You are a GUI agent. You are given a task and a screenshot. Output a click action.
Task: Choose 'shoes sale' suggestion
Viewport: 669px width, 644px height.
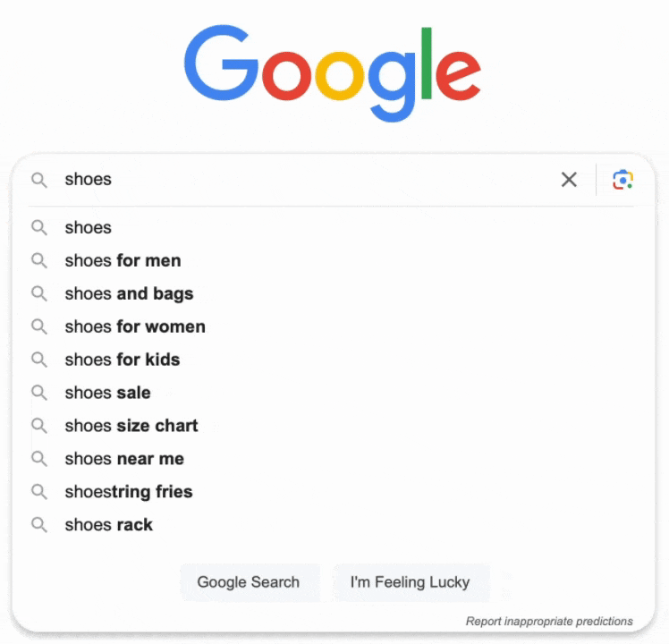(334, 393)
